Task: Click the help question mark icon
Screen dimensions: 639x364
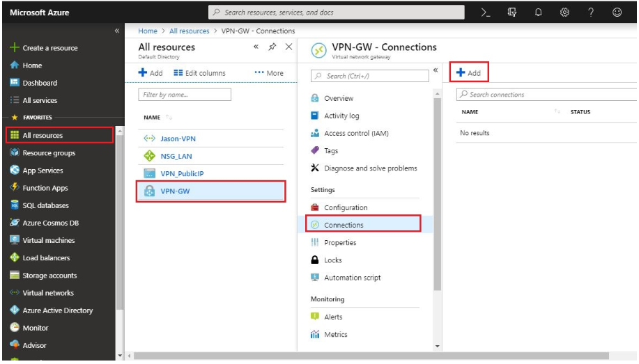Action: pos(591,13)
